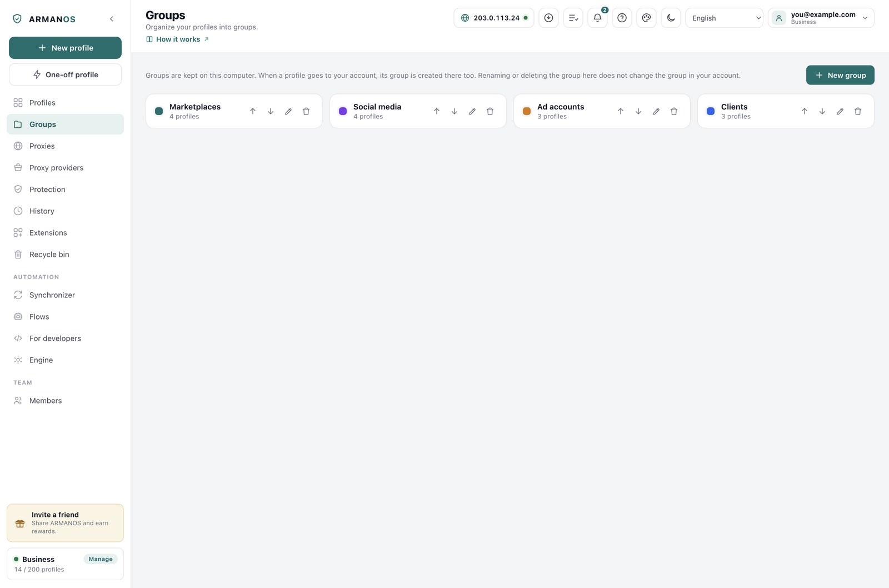Move the Clients group down
889x588 pixels.
point(822,111)
